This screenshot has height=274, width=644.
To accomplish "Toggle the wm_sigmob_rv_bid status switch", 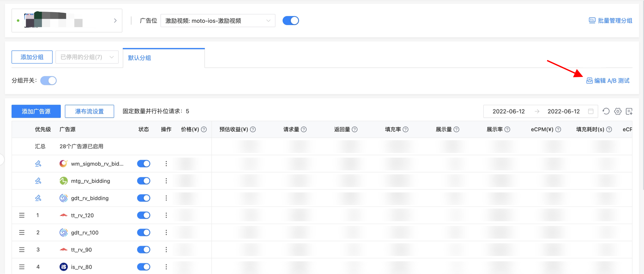I will pyautogui.click(x=144, y=164).
